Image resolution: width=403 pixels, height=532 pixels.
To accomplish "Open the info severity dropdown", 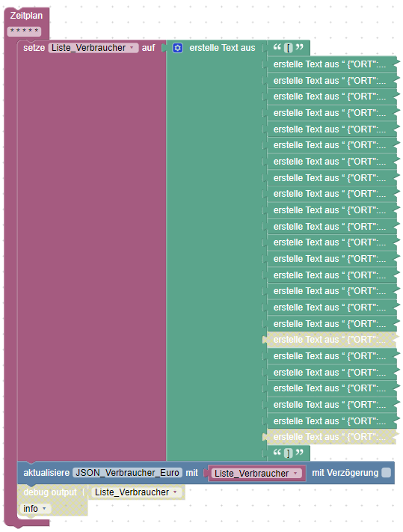I will [x=35, y=509].
